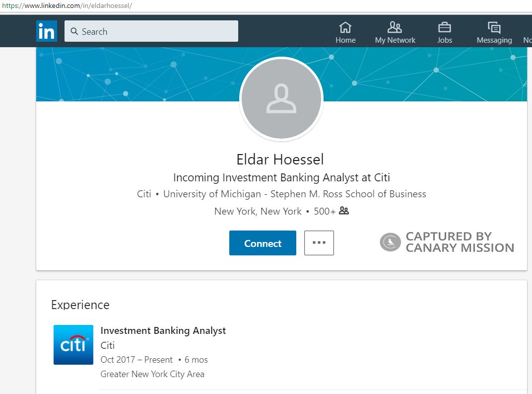Click inside the Search text field
This screenshot has height=394, width=532.
tap(159, 31)
